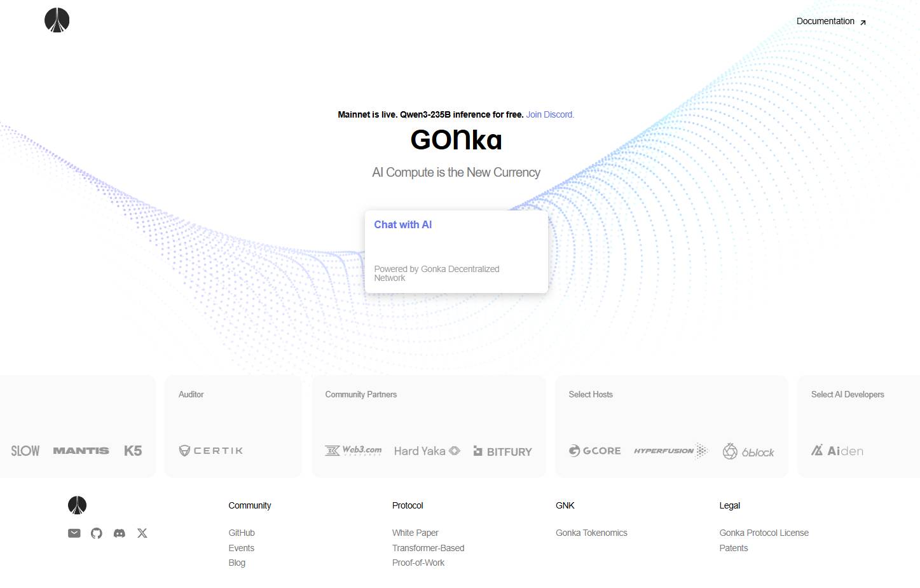Viewport: 920px width, 588px height.
Task: Click the Gcore host logo
Action: click(x=594, y=451)
